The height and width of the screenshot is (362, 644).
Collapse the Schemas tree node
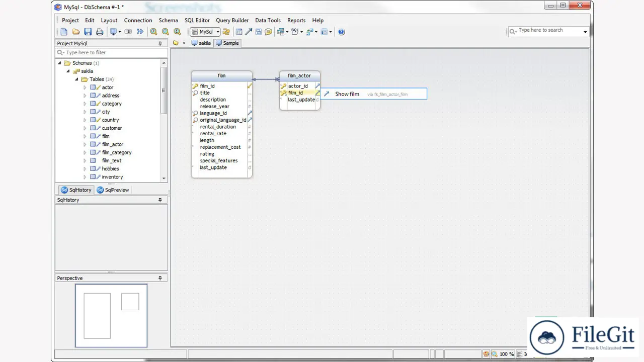60,63
